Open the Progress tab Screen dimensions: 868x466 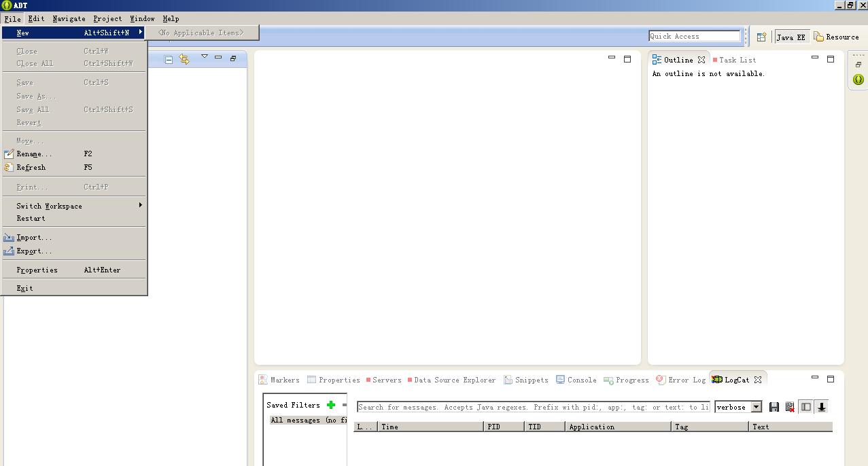point(627,380)
